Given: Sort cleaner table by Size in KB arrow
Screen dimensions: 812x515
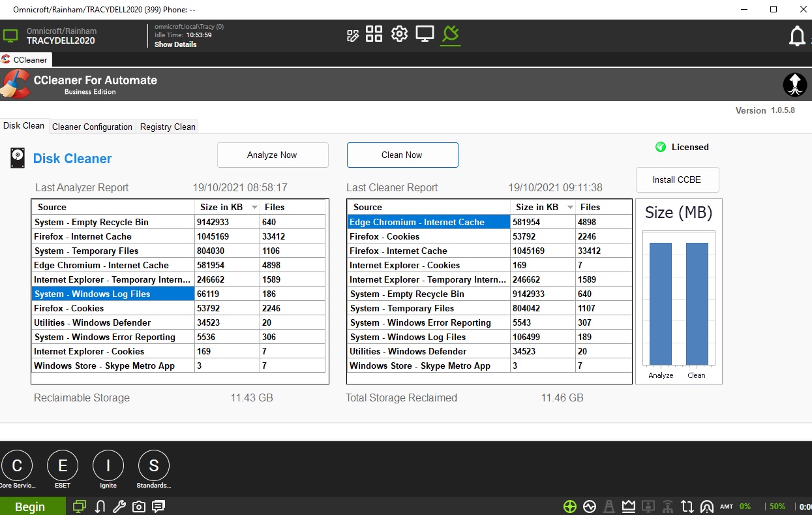Looking at the screenshot, I should tap(570, 208).
